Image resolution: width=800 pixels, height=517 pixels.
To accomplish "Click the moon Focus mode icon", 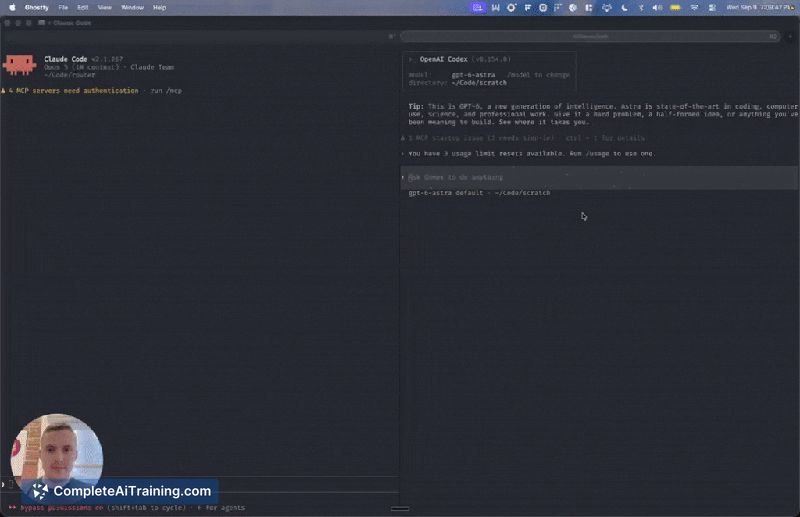I will [x=624, y=8].
